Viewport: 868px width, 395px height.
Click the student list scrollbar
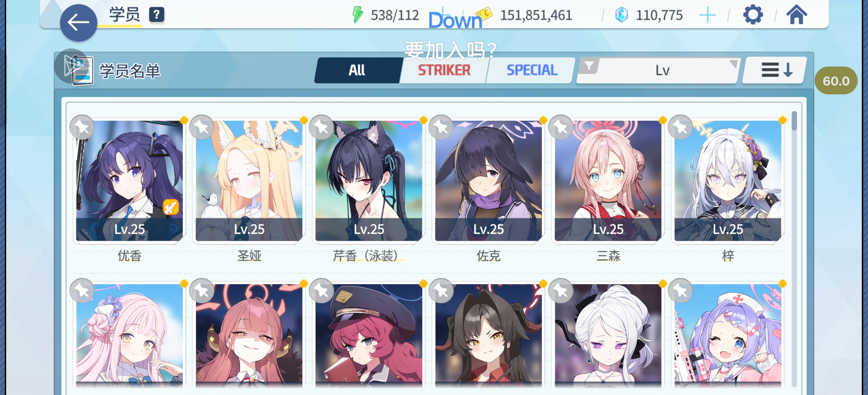coord(794,248)
